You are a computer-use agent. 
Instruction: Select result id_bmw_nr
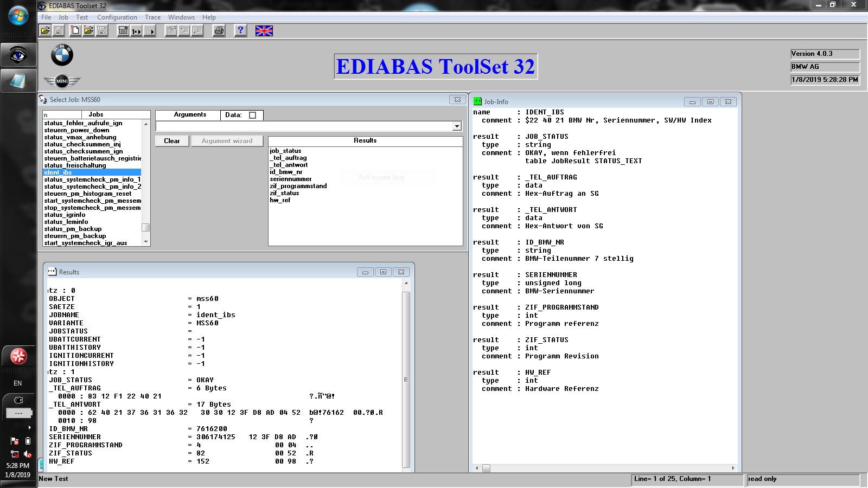coord(286,172)
